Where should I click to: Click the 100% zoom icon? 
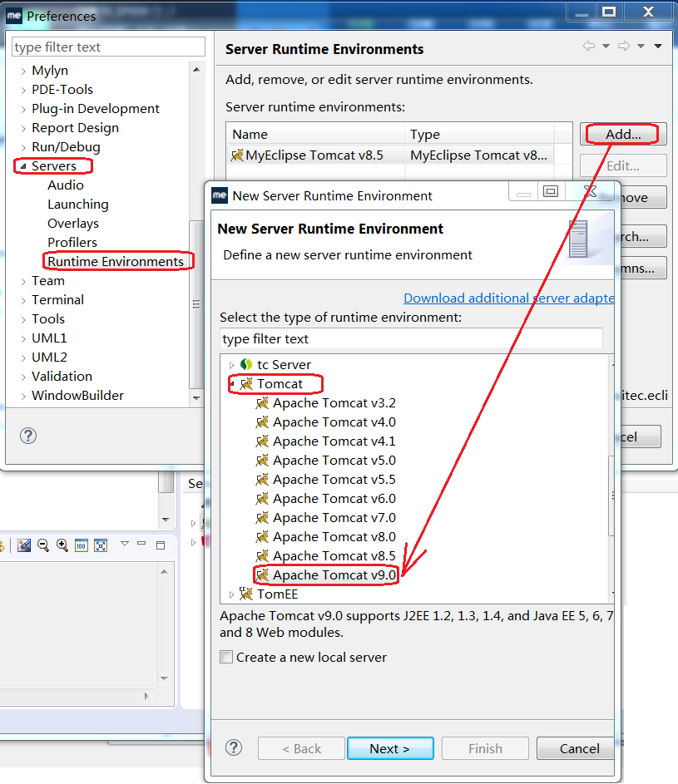[81, 545]
